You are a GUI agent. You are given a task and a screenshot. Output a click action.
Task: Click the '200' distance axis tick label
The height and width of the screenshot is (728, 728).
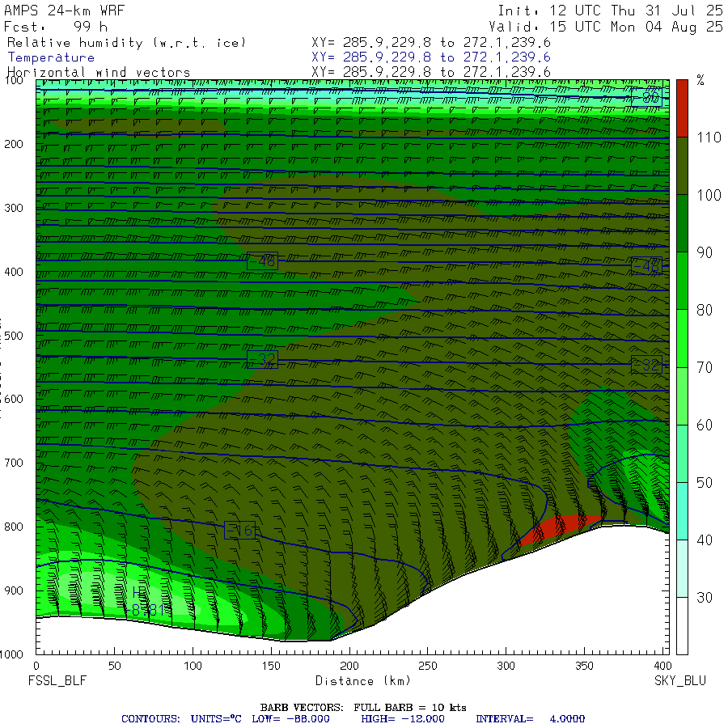tap(349, 666)
